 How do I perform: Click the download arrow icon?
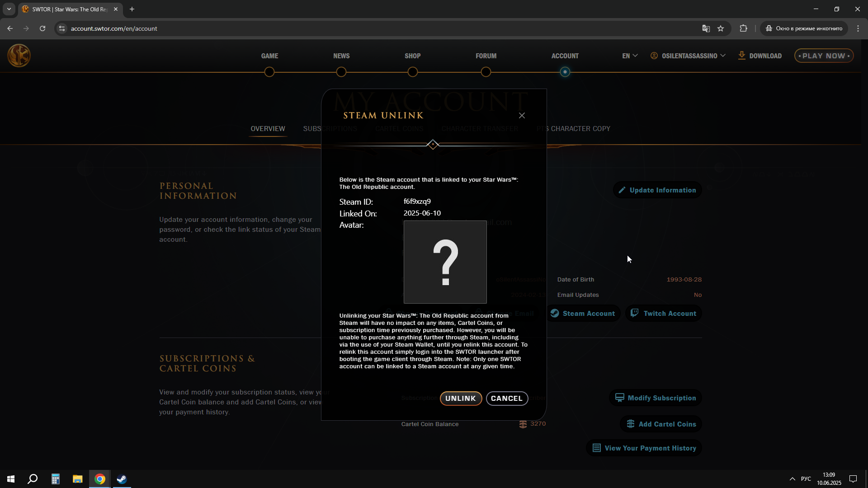tap(741, 56)
